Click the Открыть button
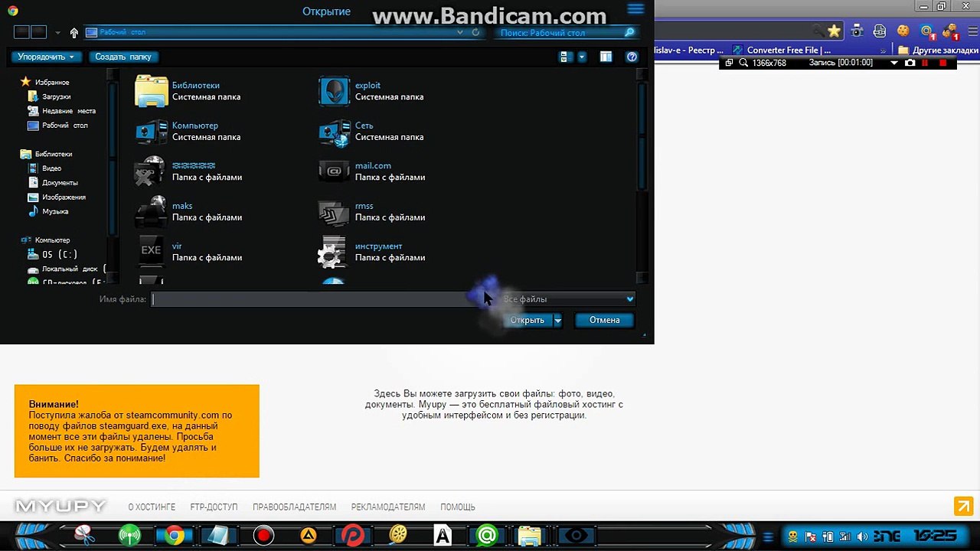Image resolution: width=980 pixels, height=551 pixels. tap(528, 320)
